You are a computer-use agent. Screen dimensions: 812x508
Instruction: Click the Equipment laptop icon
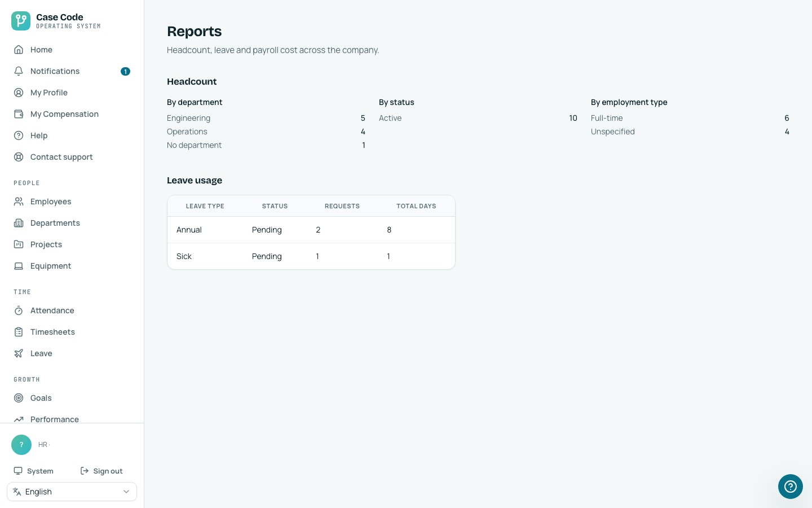click(19, 266)
